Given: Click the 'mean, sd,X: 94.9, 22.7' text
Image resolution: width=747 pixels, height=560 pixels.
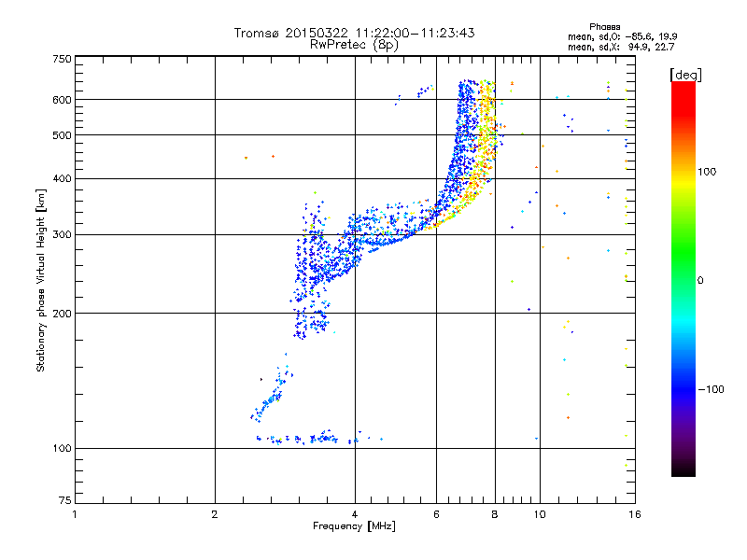Looking at the screenshot, I should [621, 47].
